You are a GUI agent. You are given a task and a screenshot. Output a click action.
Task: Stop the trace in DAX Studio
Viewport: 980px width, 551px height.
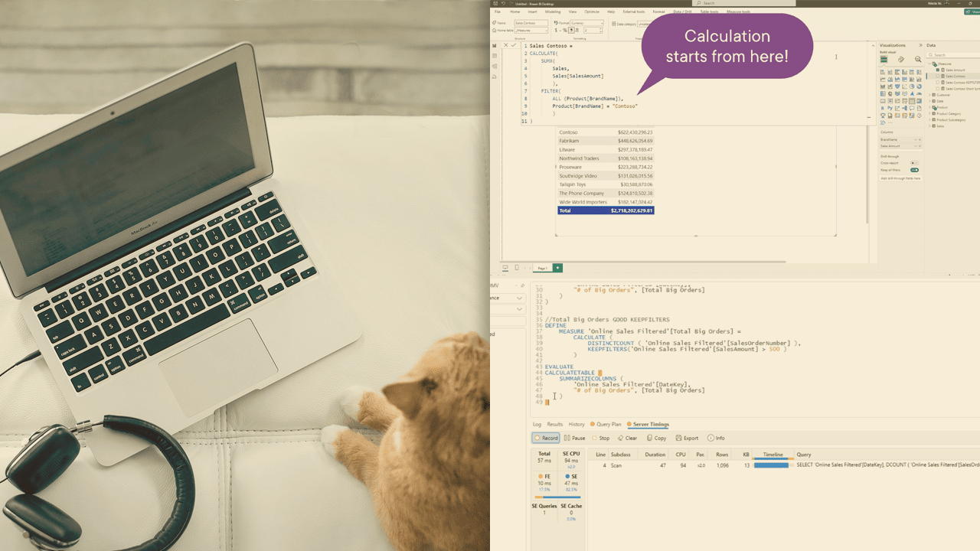coord(601,438)
